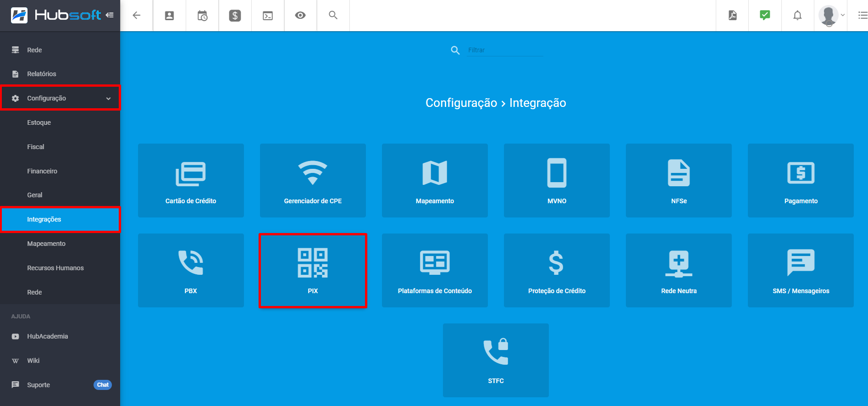The height and width of the screenshot is (406, 868).
Task: Open the Pagamento integration tile
Action: (x=801, y=180)
